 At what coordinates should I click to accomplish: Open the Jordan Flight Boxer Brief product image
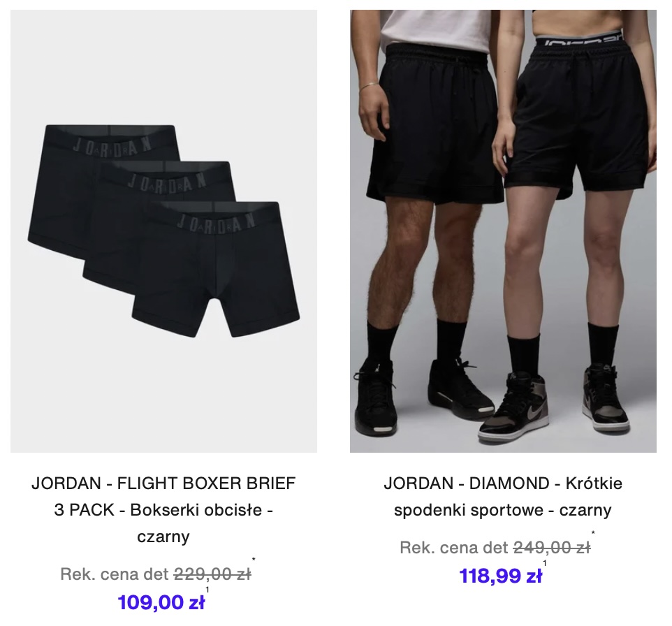tap(163, 231)
